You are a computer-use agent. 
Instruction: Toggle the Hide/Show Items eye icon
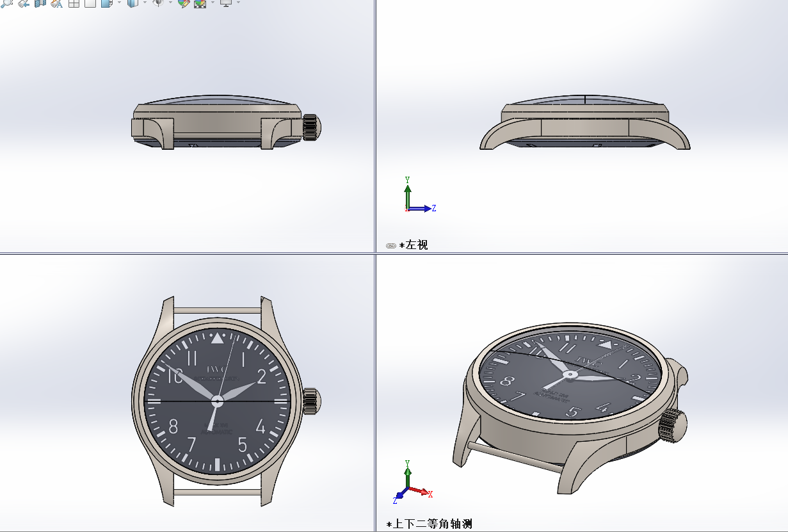(157, 3)
